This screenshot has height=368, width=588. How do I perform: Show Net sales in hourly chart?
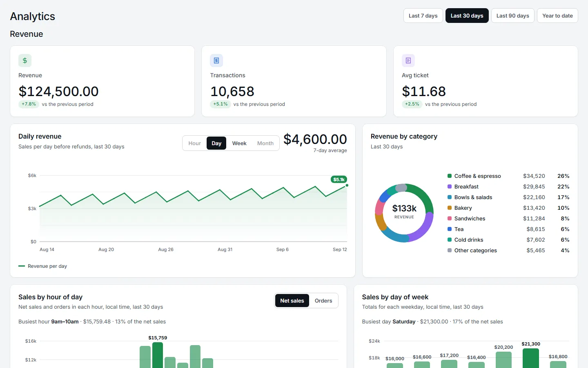(x=292, y=301)
